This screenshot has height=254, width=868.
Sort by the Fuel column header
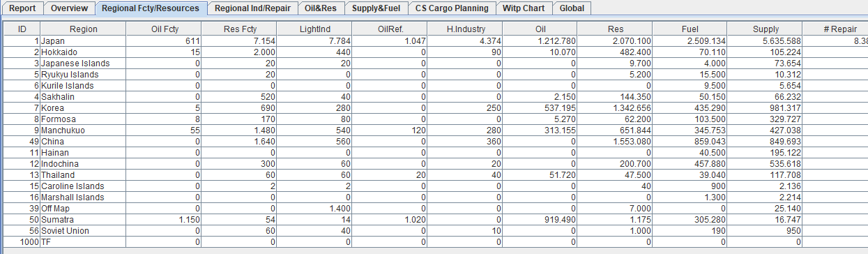point(690,29)
